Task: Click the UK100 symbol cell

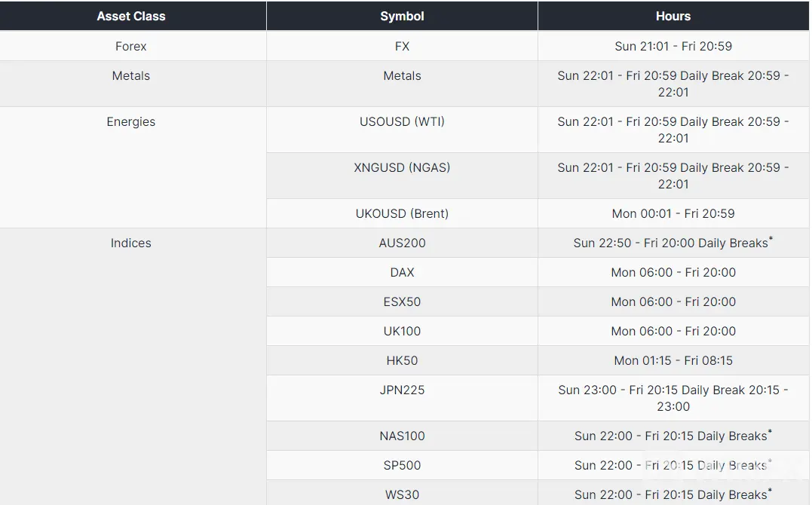Action: coord(402,332)
